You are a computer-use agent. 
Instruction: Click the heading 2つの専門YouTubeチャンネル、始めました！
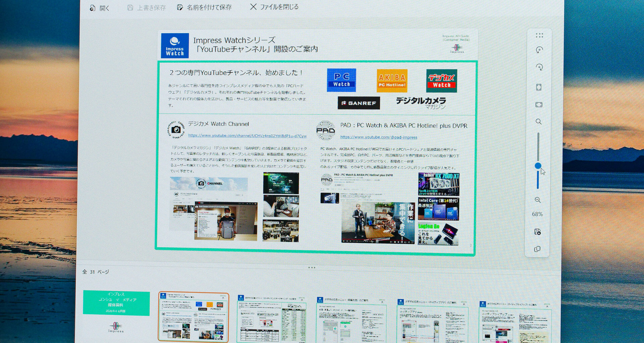click(x=236, y=73)
